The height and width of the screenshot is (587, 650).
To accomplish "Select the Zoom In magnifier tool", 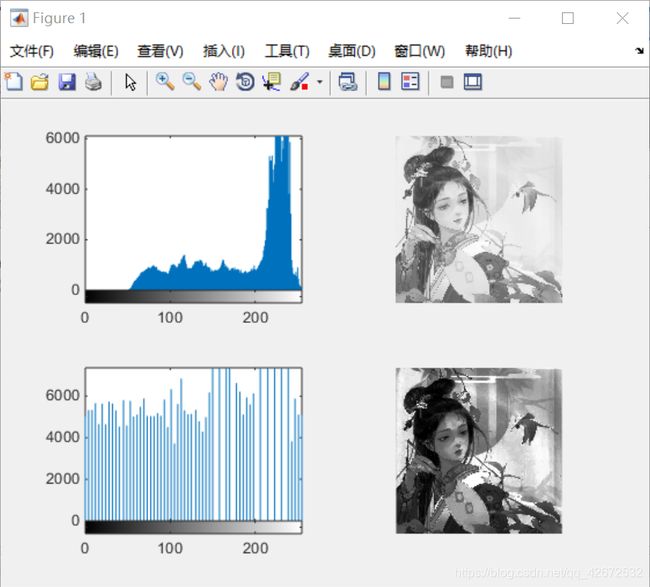I will (x=165, y=82).
